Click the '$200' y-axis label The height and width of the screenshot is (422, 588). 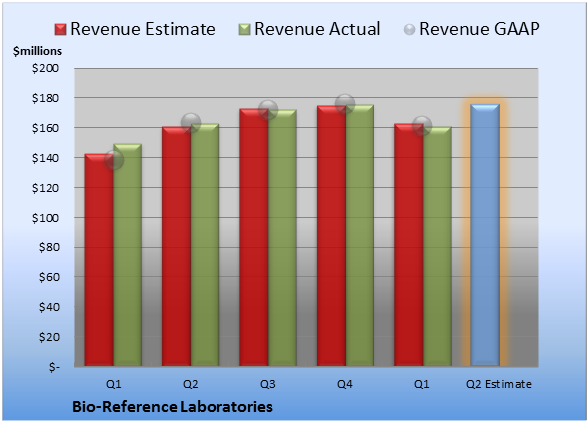[x=45, y=68]
